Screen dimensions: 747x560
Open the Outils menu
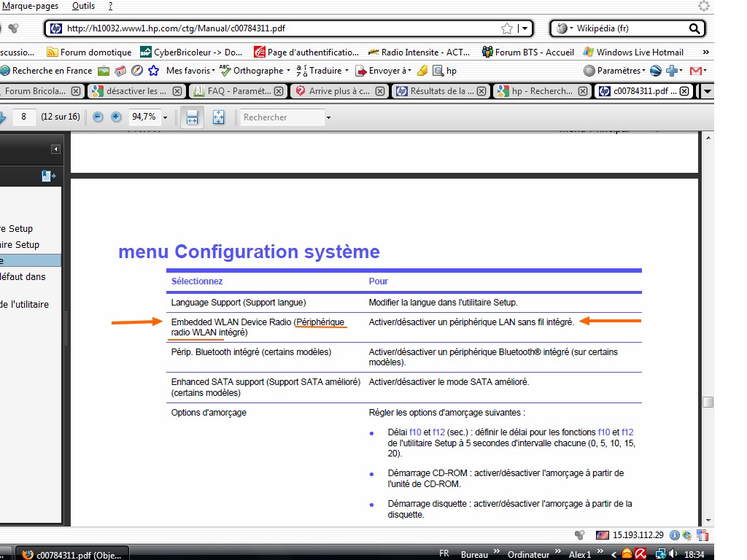(x=83, y=6)
